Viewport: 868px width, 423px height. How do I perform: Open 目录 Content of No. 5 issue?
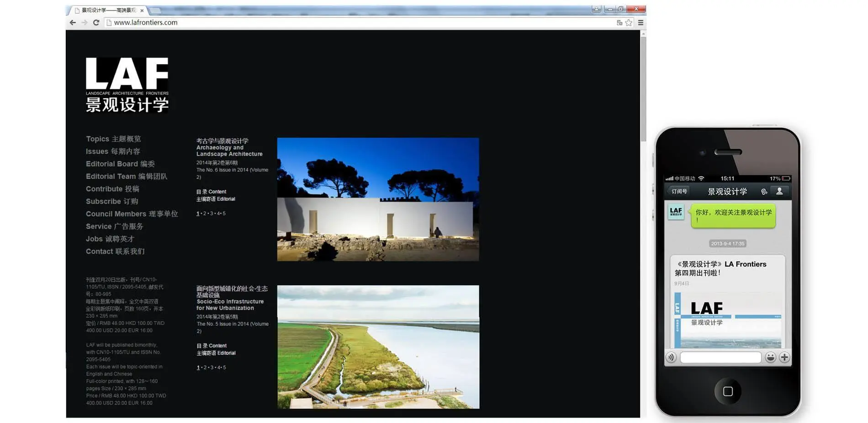pos(212,346)
